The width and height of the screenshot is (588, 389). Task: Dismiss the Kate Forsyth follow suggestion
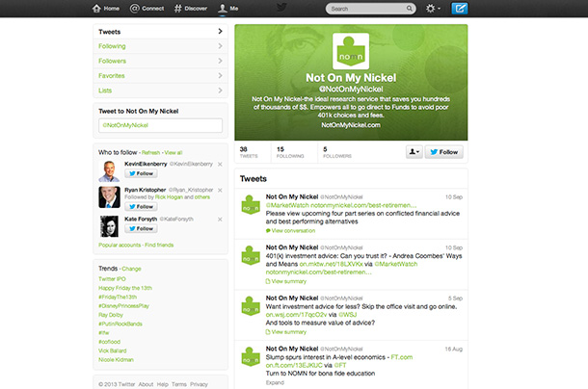point(220,219)
